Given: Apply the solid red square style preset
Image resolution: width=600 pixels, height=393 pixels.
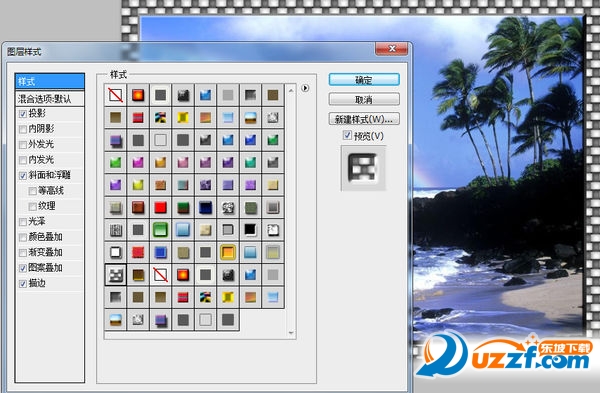Looking at the screenshot, I should [160, 207].
